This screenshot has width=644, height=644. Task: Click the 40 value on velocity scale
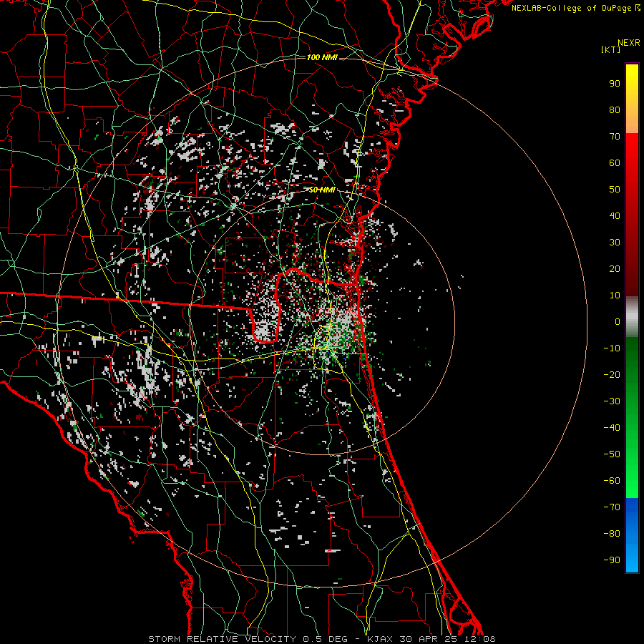coord(615,216)
